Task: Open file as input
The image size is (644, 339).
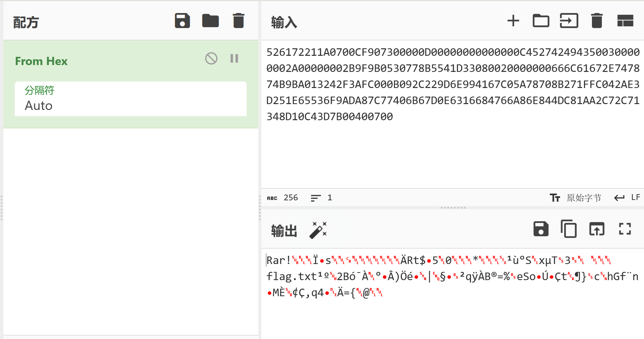Action: (569, 21)
